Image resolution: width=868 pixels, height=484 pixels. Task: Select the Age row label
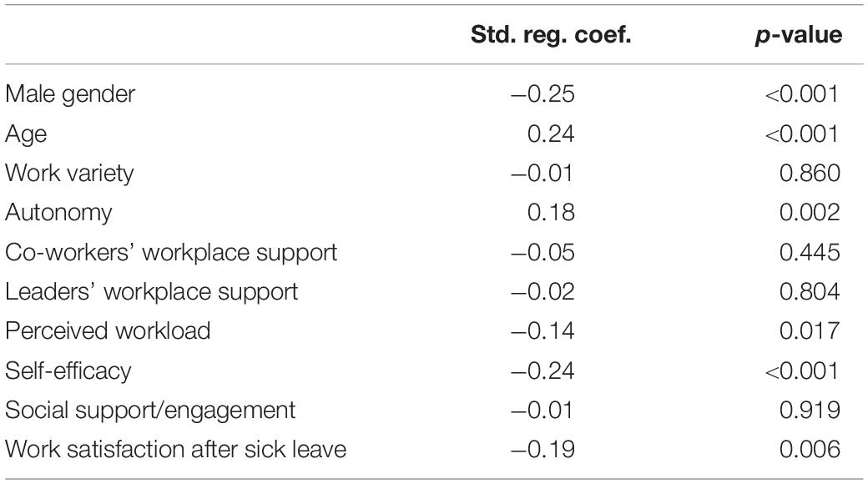pyautogui.click(x=26, y=134)
